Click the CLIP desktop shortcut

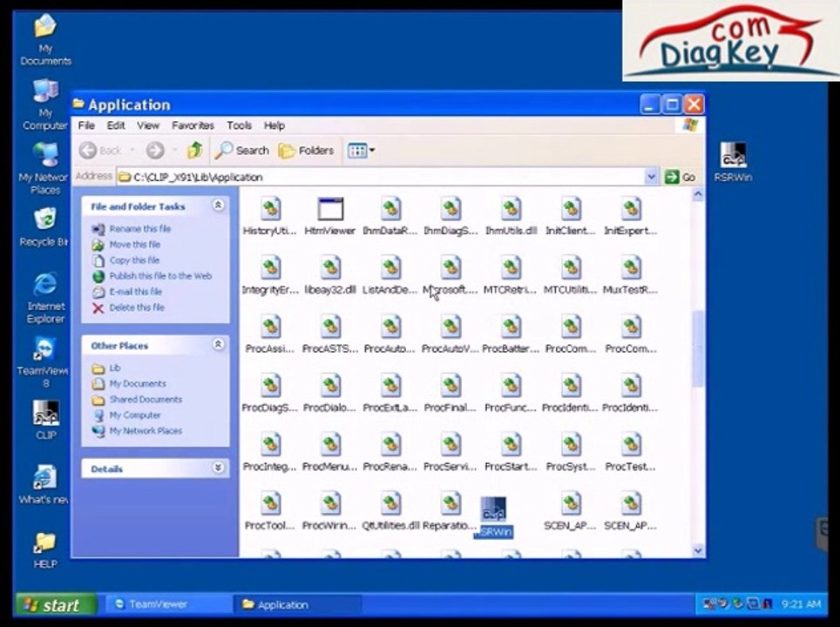pos(46,420)
